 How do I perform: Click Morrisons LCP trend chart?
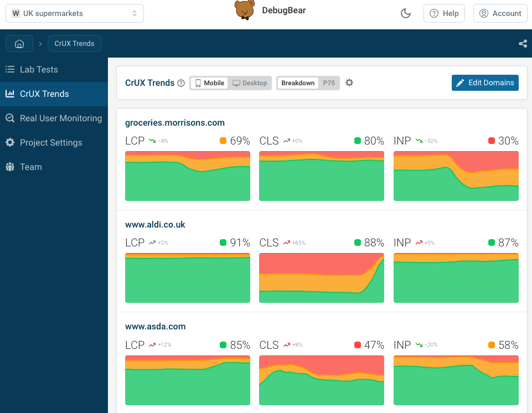click(x=188, y=176)
